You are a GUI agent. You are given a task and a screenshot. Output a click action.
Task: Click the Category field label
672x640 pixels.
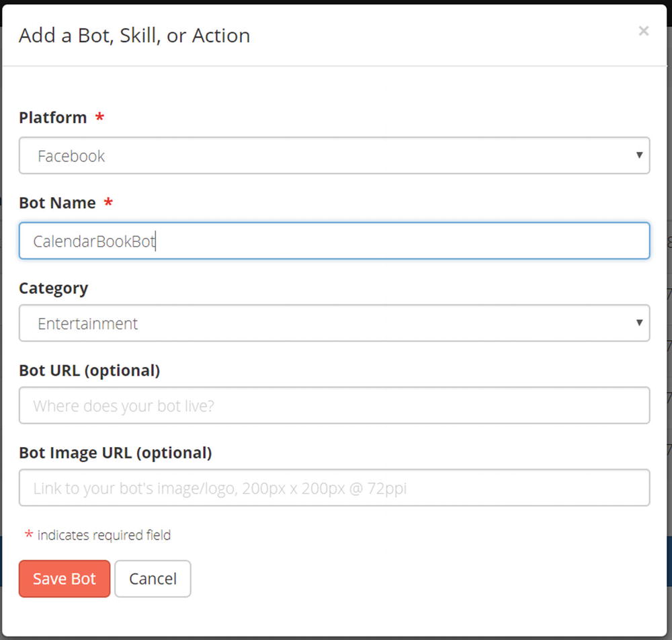point(53,288)
